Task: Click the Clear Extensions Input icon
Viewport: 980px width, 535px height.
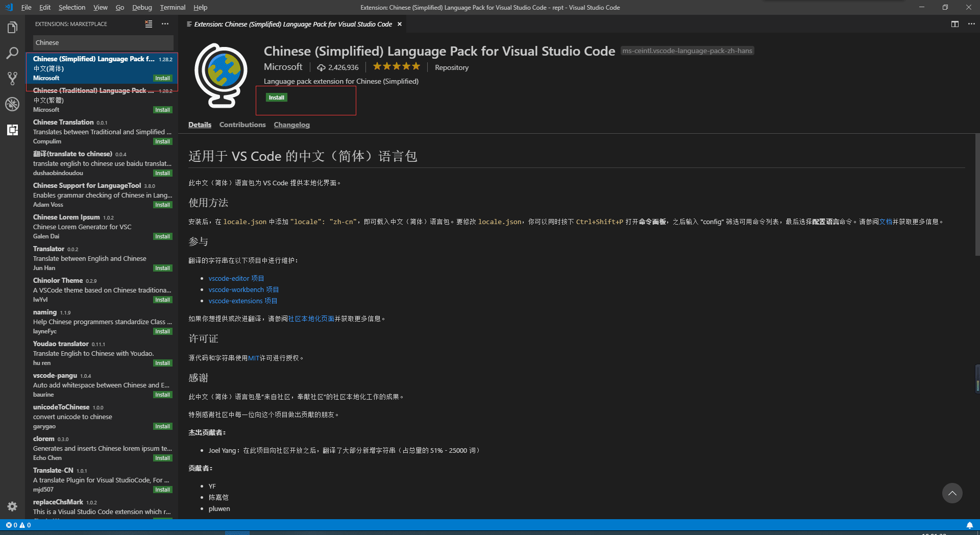Action: (149, 24)
